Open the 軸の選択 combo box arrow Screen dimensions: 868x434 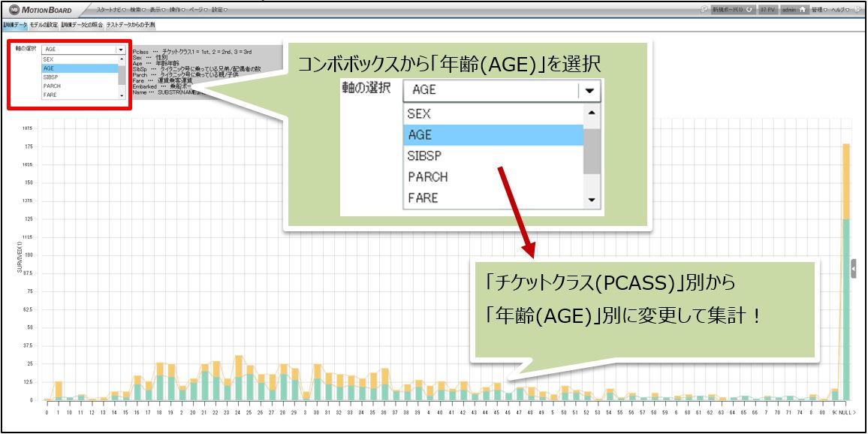121,50
